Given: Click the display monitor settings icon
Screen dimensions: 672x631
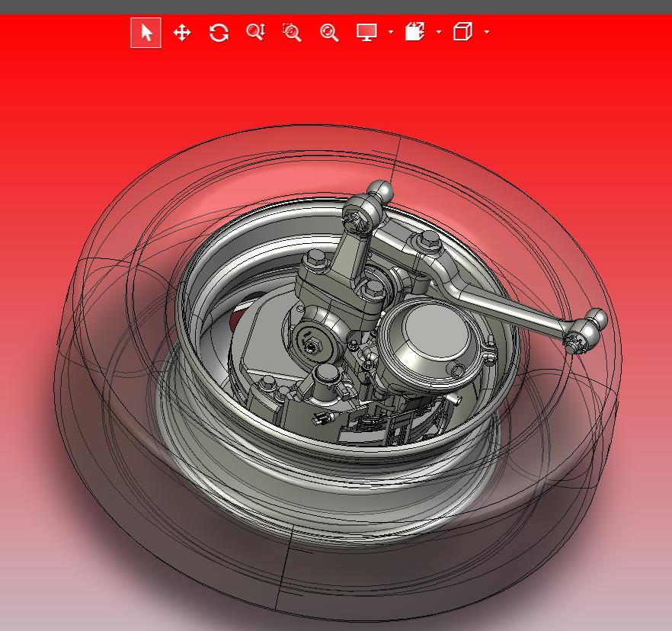Looking at the screenshot, I should 367,33.
